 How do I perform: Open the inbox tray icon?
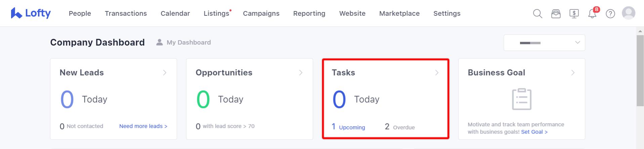(556, 14)
